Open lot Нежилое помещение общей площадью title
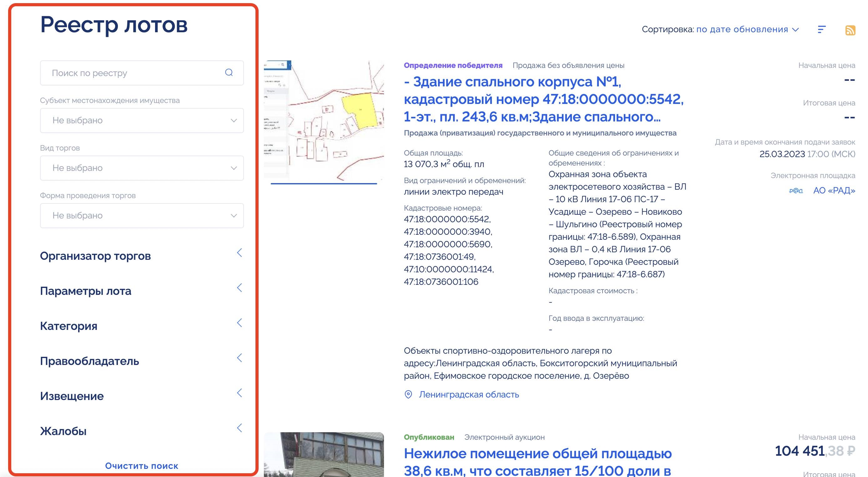868x477 pixels. [538, 462]
